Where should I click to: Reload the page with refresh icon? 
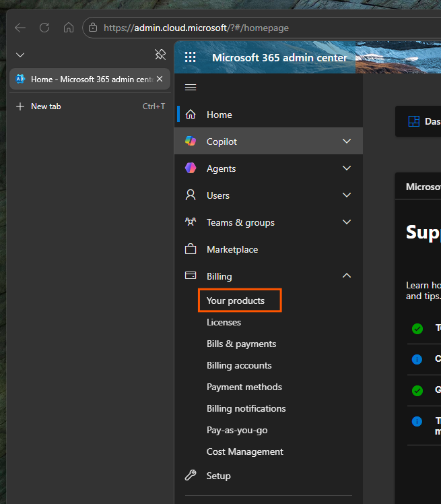[x=44, y=28]
